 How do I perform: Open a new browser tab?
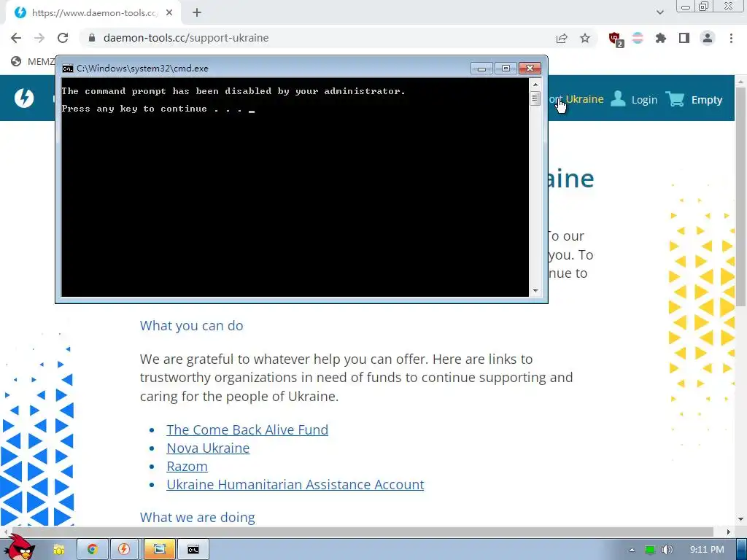(x=197, y=12)
